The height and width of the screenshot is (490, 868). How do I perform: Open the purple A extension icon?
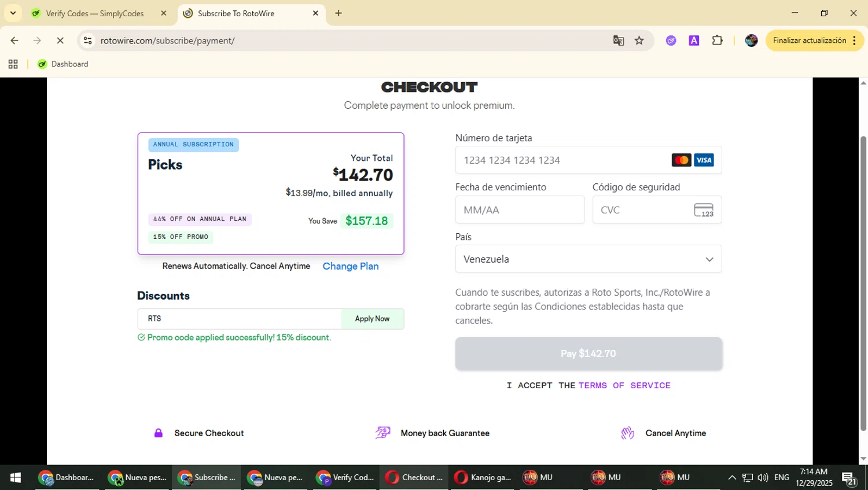point(694,40)
